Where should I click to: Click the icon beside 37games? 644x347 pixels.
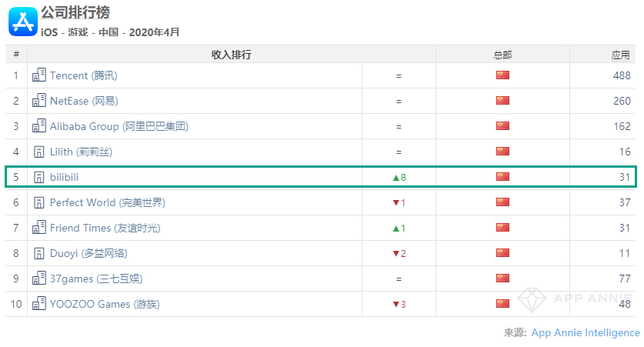pos(38,279)
